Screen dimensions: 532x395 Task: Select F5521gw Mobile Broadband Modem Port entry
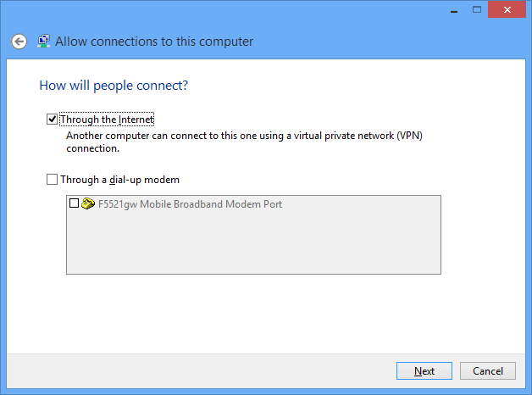[190, 204]
